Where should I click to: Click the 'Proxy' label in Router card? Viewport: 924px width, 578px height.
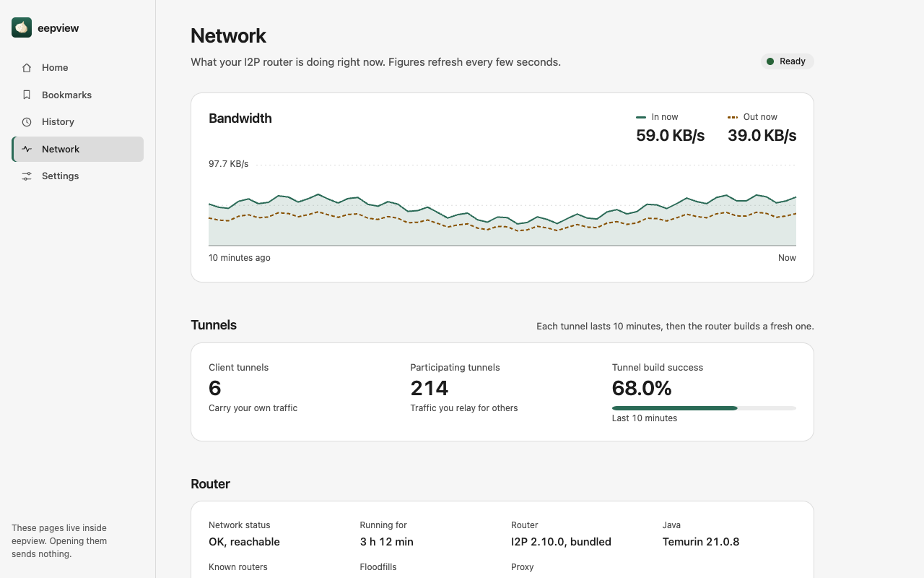coord(523,567)
